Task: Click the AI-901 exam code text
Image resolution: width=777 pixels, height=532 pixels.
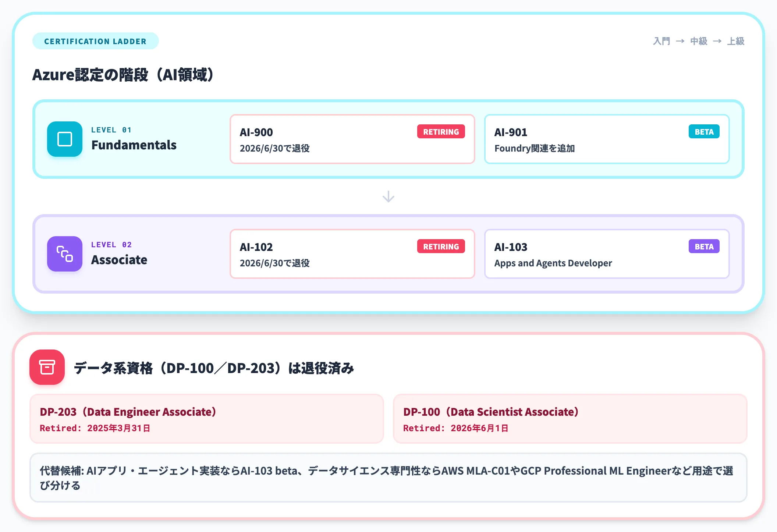Action: coord(511,132)
